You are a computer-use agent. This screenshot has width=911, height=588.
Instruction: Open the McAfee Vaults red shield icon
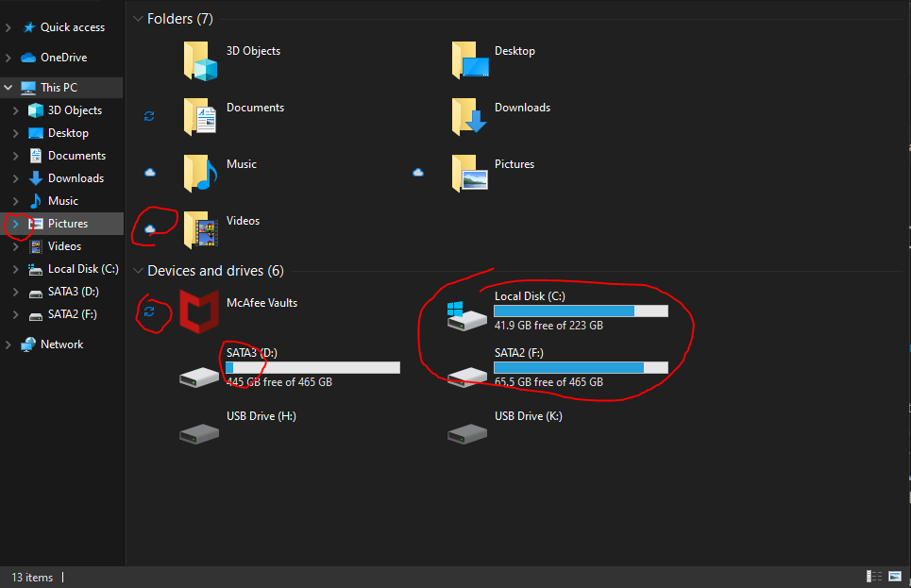click(199, 311)
